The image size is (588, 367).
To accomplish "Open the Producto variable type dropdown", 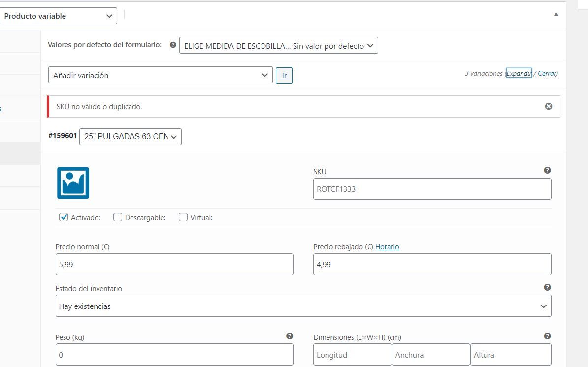I will point(58,16).
